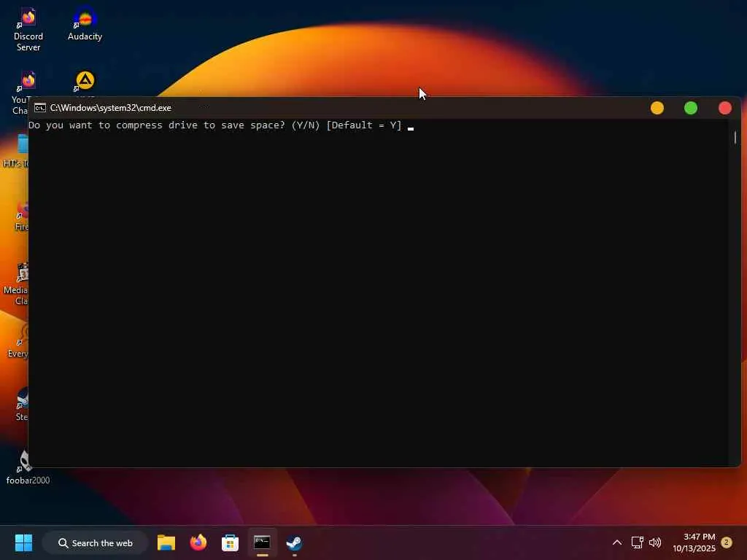Open File Explorer from the taskbar
This screenshot has width=747, height=560.
166,542
